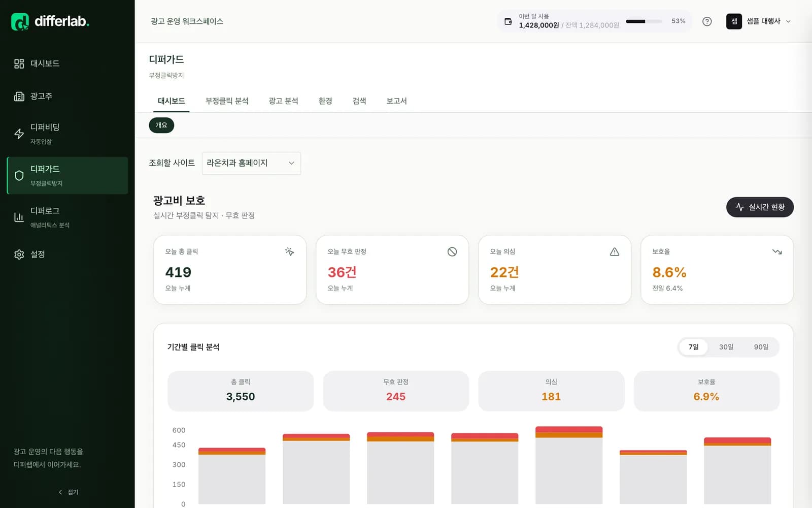Switch the chart period to 90일
The image size is (812, 508).
pos(761,347)
